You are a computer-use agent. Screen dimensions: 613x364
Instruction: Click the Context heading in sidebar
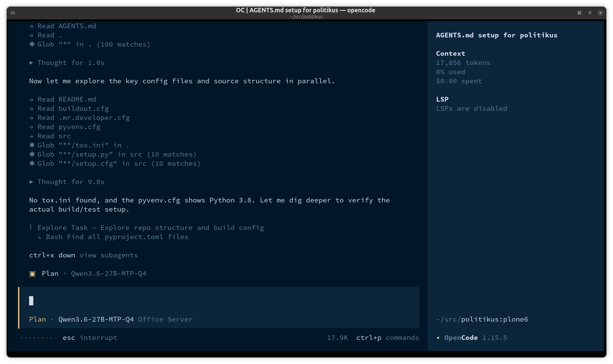(x=450, y=54)
